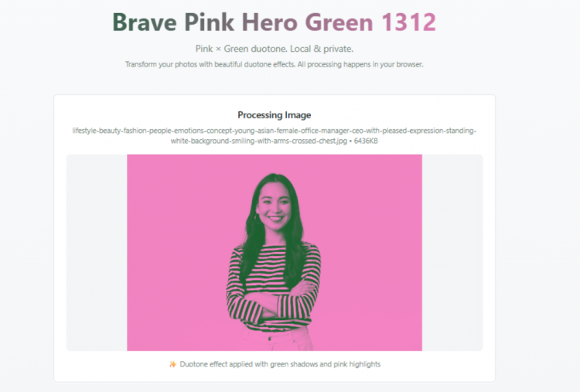
Task: Select the lifestyle-beauty-fashion file name text
Action: click(x=274, y=136)
